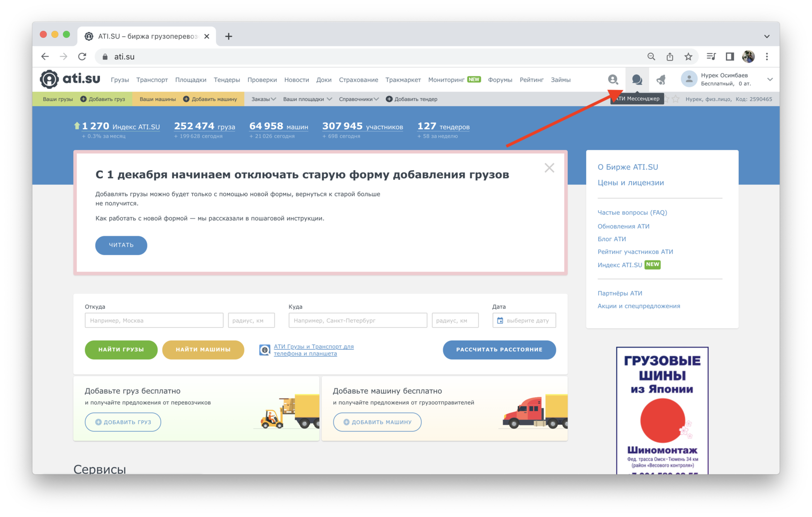This screenshot has width=812, height=517.
Task: Click the site lock icon in the address bar
Action: coord(105,57)
